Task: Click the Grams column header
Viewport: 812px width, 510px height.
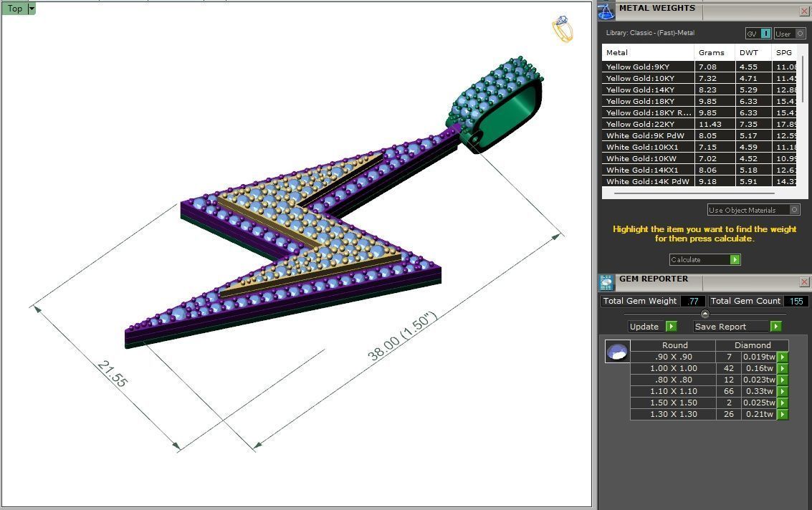Action: click(x=714, y=52)
